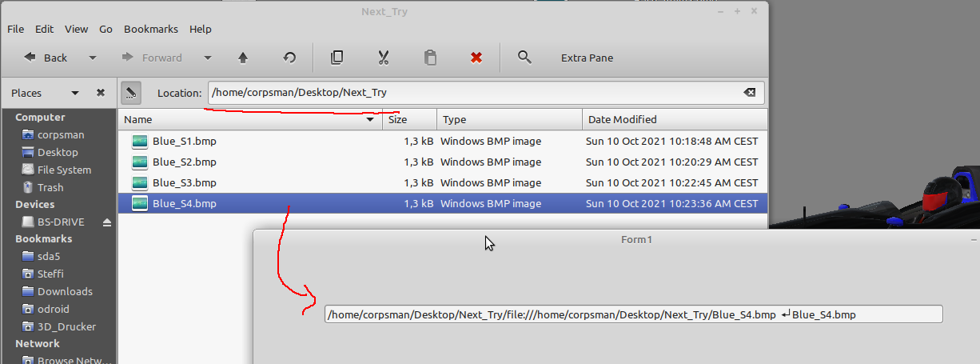Viewport: 980px width, 364px height.
Task: Click the red Delete icon
Action: 476,58
